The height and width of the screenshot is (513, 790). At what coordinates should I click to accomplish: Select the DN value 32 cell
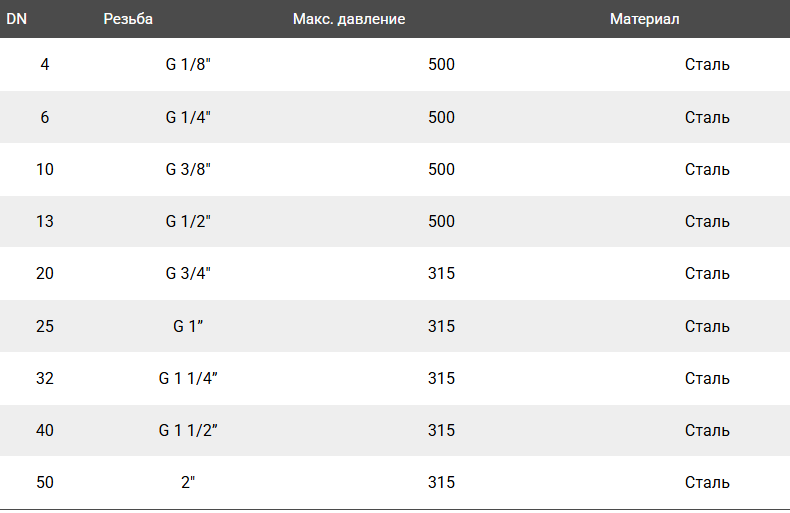[45, 378]
